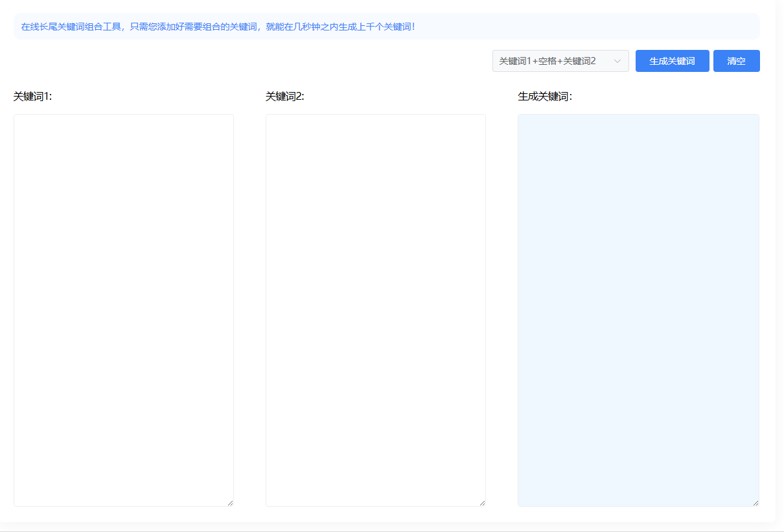Click resize grip of 生成关键词 output box
The image size is (784, 532).
[755, 502]
